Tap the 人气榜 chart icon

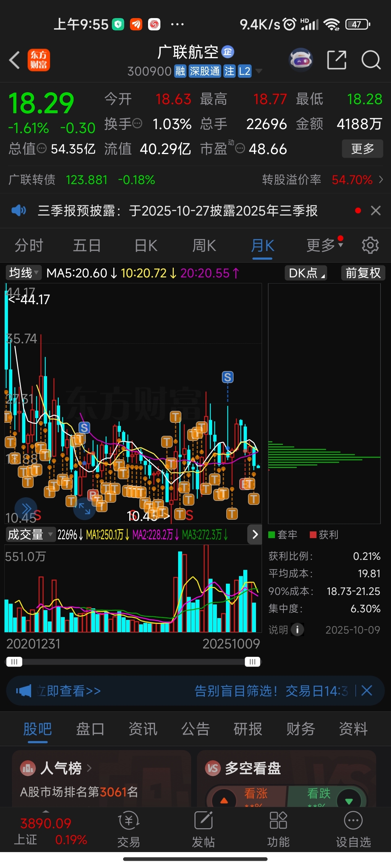pos(28,768)
